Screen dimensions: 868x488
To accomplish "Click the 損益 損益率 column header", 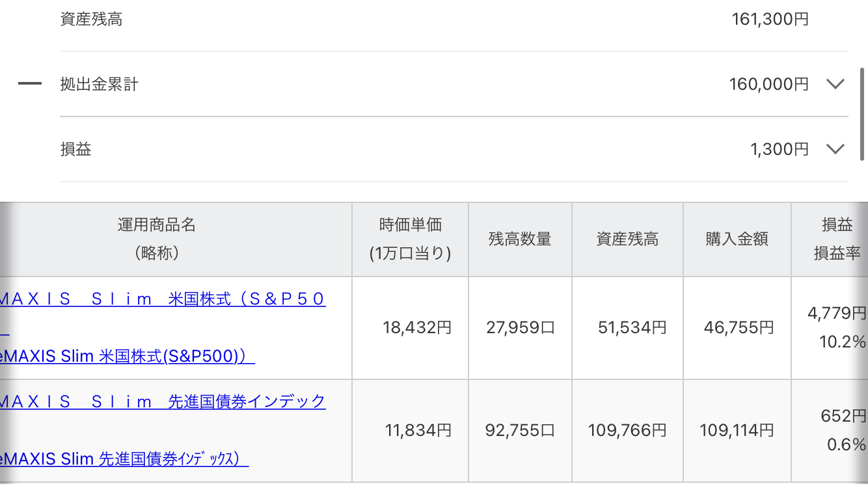I will pyautogui.click(x=837, y=239).
